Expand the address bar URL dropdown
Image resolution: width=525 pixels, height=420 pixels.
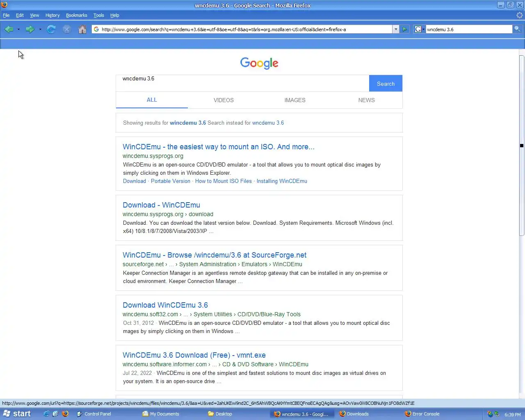396,29
